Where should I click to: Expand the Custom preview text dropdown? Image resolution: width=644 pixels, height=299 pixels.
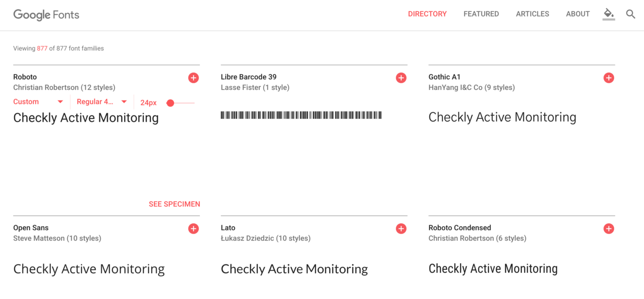coord(38,102)
